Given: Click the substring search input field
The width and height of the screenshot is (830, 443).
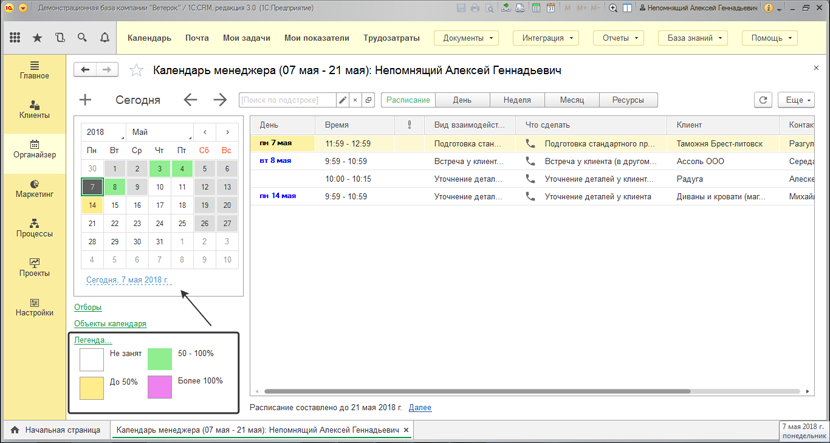Looking at the screenshot, I should pos(288,100).
